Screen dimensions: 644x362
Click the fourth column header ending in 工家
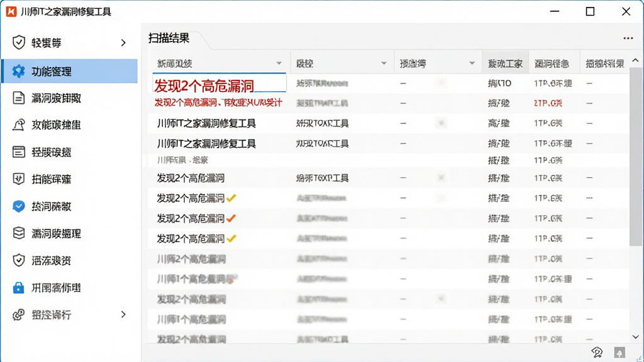(x=505, y=63)
